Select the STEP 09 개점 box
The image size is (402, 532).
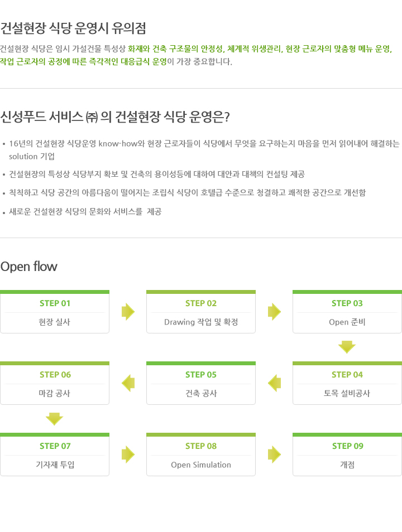click(347, 455)
